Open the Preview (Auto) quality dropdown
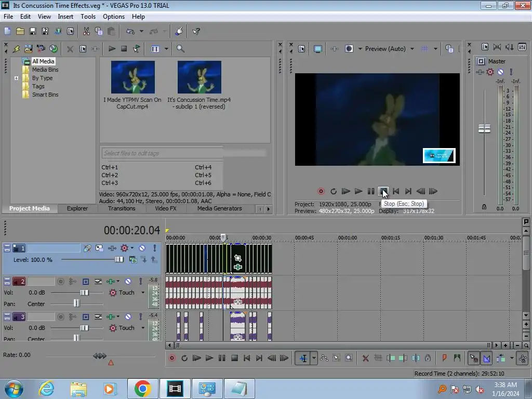The height and width of the screenshot is (399, 532). [412, 49]
